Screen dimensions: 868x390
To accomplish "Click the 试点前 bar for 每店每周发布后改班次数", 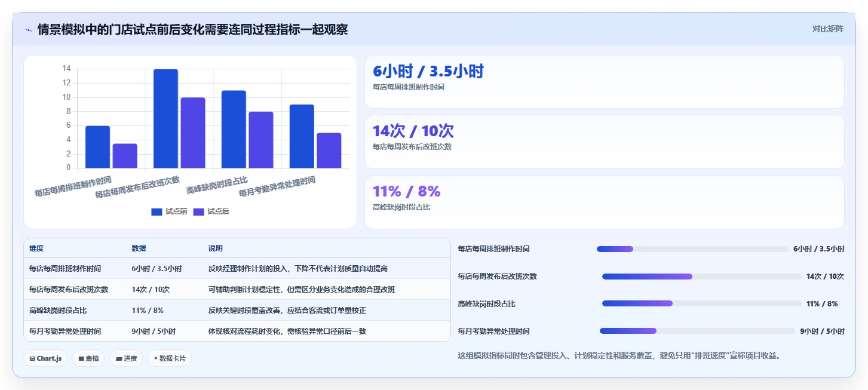I will (x=165, y=118).
